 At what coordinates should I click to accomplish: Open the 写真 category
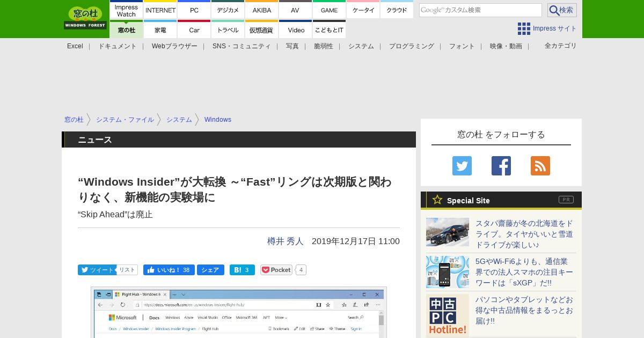[292, 46]
